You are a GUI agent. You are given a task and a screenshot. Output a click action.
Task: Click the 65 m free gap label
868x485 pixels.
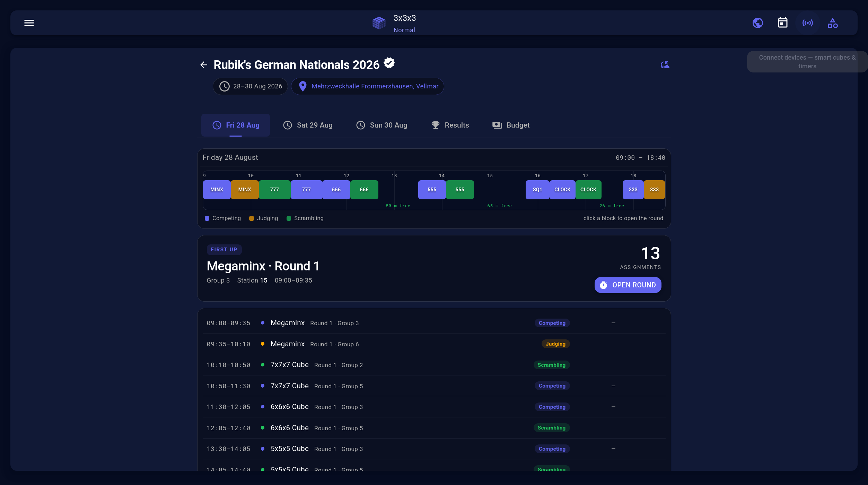pos(499,206)
